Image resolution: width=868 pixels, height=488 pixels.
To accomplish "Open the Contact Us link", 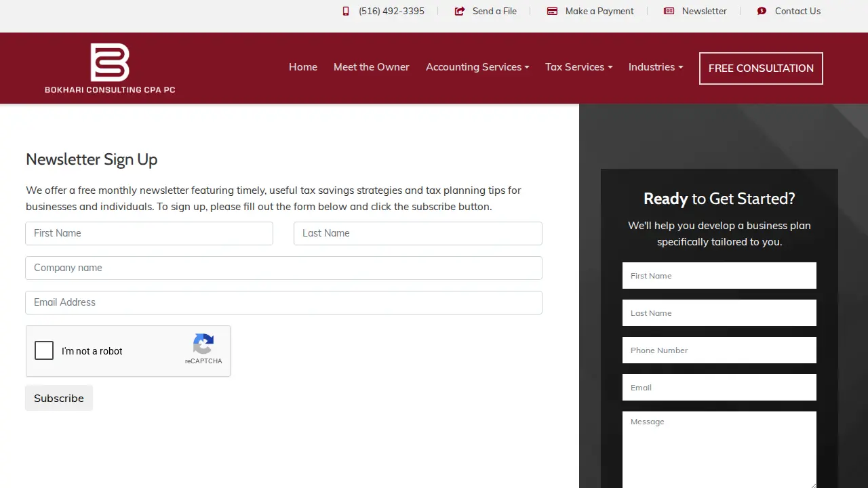I will [x=797, y=11].
